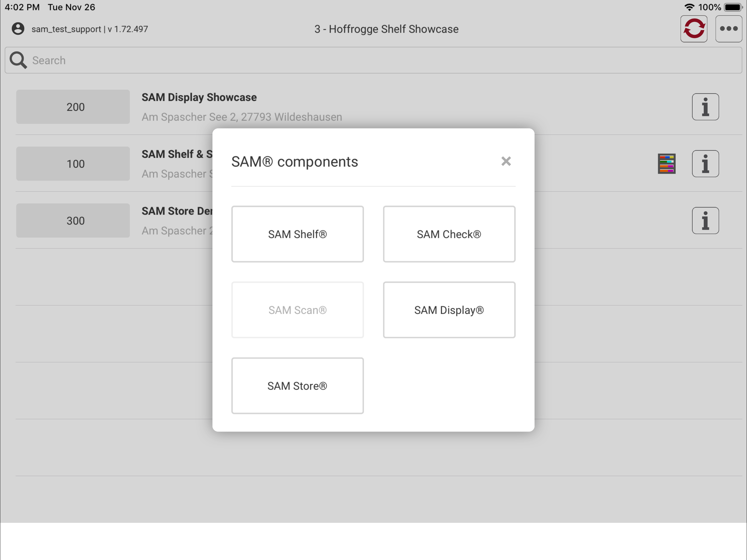This screenshot has height=560, width=747.
Task: Open the SAM Check® component
Action: [x=449, y=234]
